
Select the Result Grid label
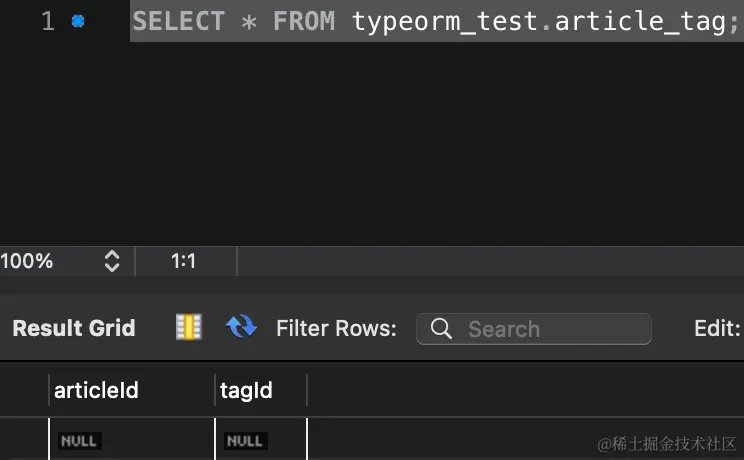point(74,328)
